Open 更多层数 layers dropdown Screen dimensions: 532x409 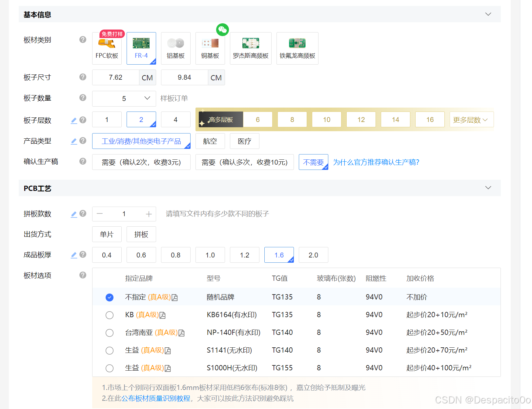(472, 120)
